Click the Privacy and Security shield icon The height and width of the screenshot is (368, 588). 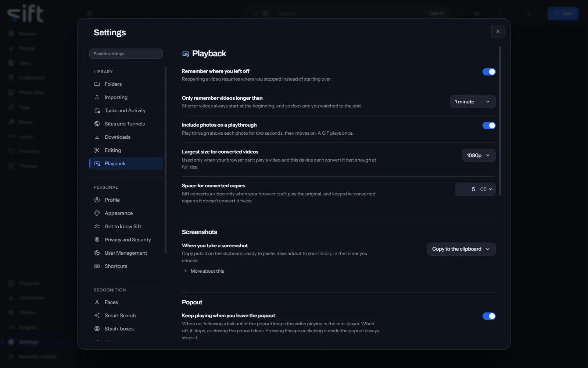coord(97,240)
